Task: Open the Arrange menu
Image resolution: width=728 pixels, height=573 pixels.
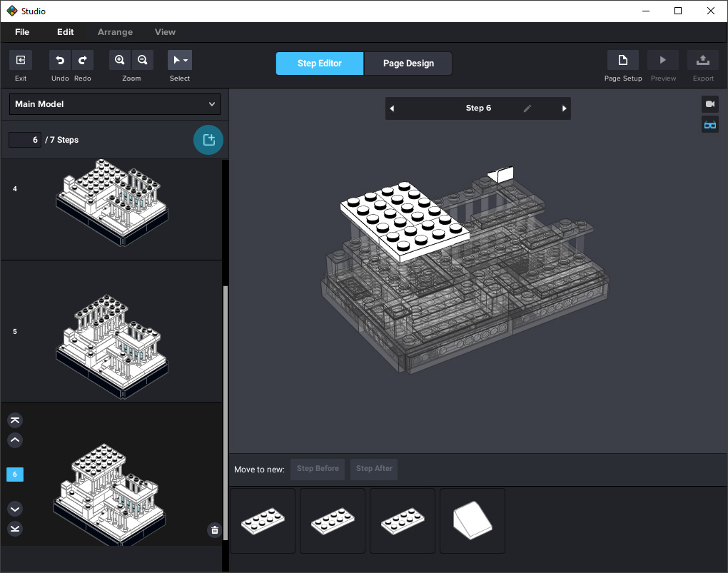Action: point(115,32)
